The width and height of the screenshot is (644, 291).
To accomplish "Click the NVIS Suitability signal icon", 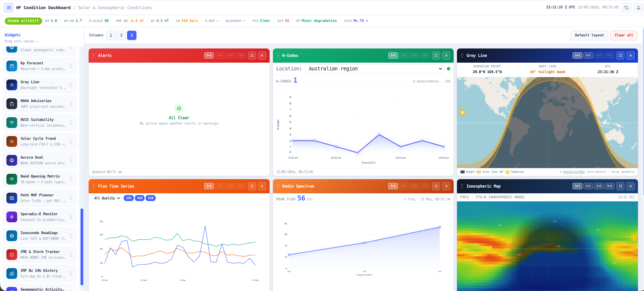I will (12, 123).
